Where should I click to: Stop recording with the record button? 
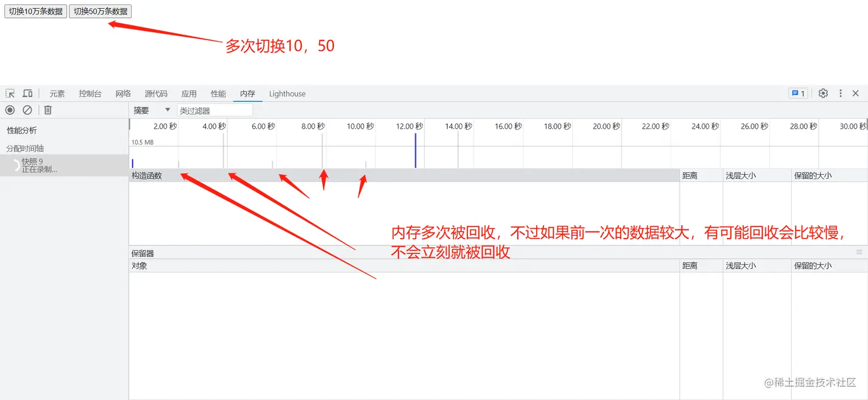tap(10, 110)
